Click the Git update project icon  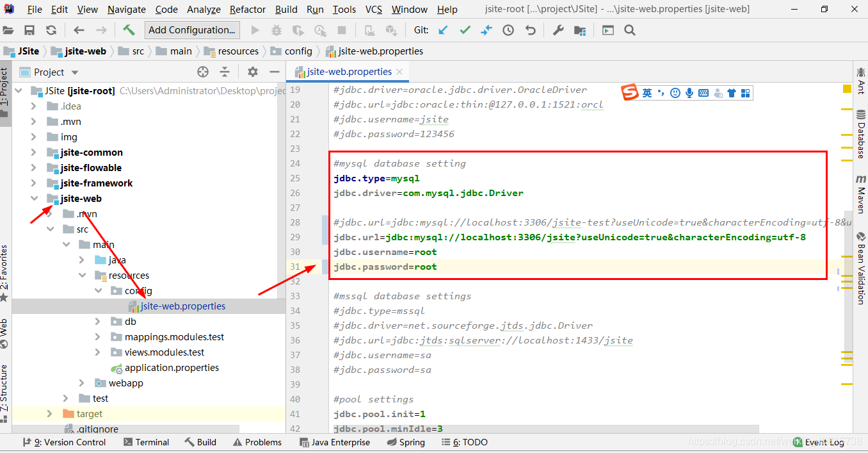(x=443, y=30)
